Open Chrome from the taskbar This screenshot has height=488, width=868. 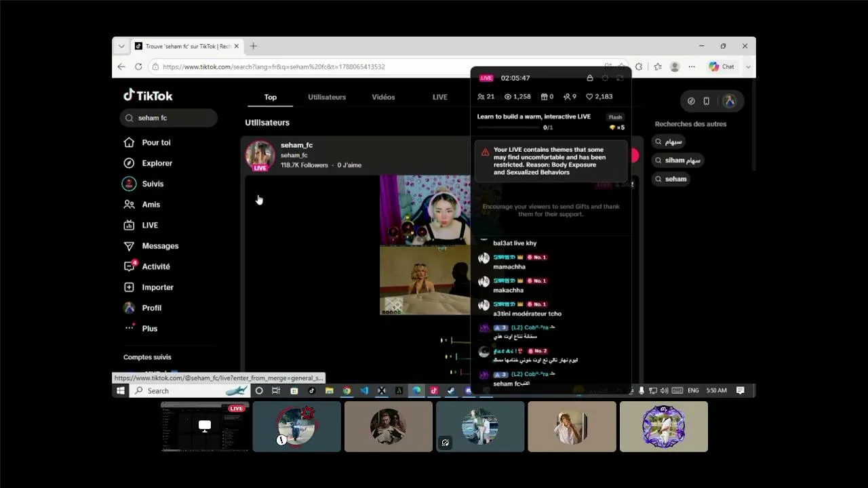[x=347, y=390]
